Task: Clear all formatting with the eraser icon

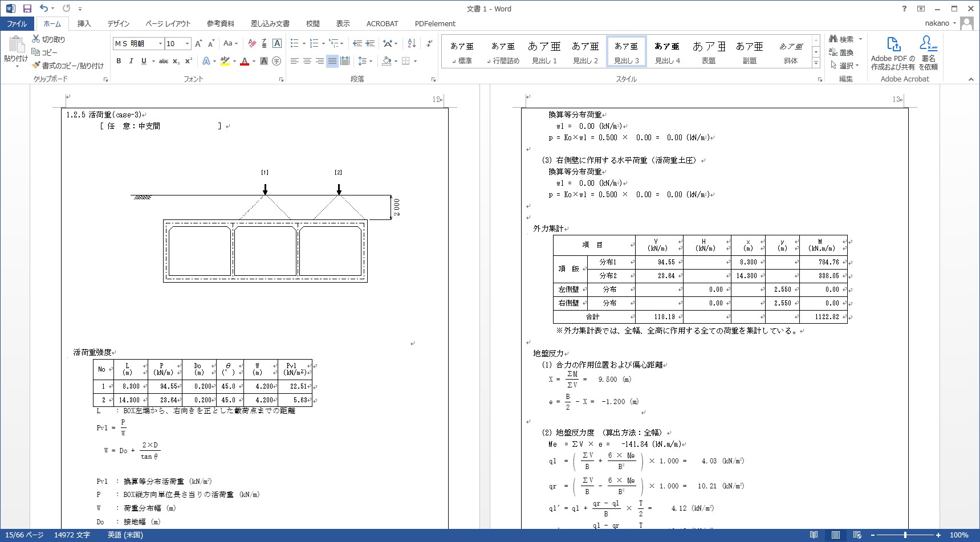Action: [x=252, y=43]
